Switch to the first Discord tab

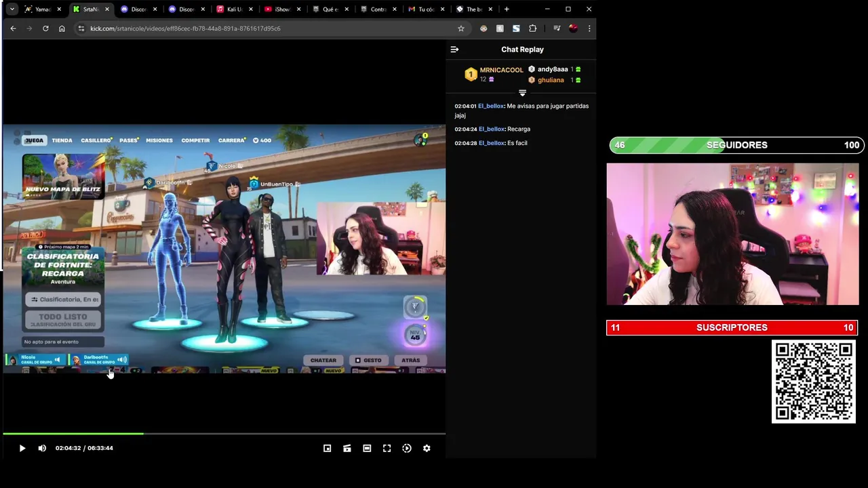pyautogui.click(x=139, y=9)
